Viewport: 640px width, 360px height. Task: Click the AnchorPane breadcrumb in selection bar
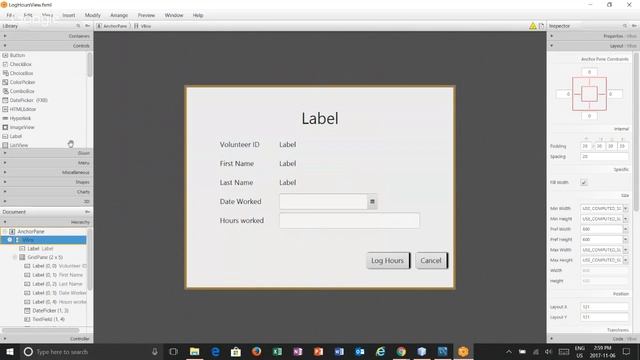pyautogui.click(x=112, y=26)
